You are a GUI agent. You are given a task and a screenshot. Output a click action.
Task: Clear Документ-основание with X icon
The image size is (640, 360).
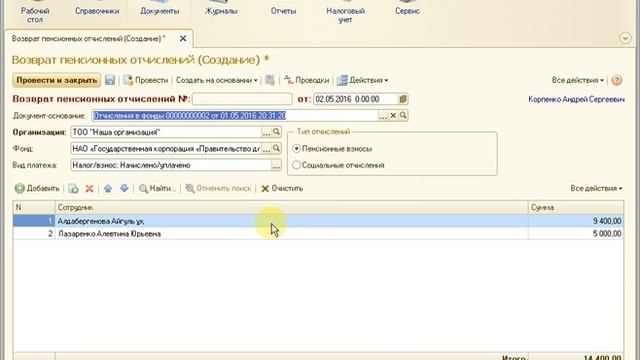tap(393, 116)
